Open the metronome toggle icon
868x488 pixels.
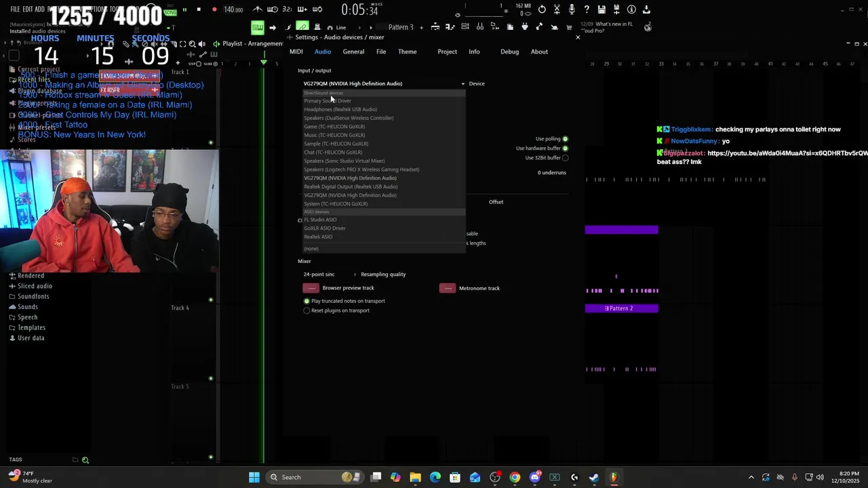pos(256,9)
